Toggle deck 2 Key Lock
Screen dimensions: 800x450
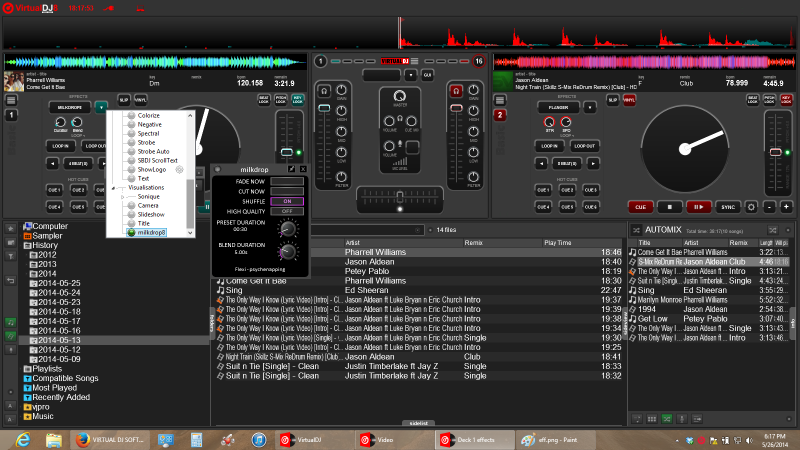(786, 100)
